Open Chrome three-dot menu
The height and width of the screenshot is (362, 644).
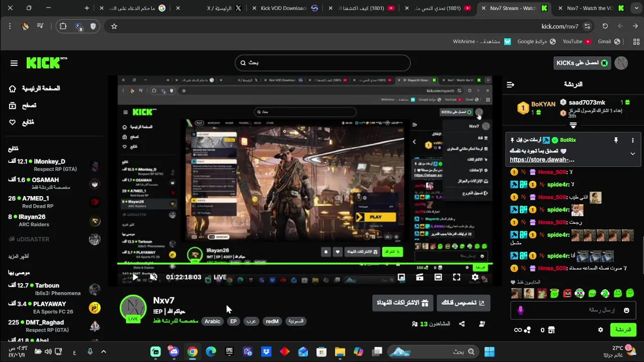coord(10,26)
